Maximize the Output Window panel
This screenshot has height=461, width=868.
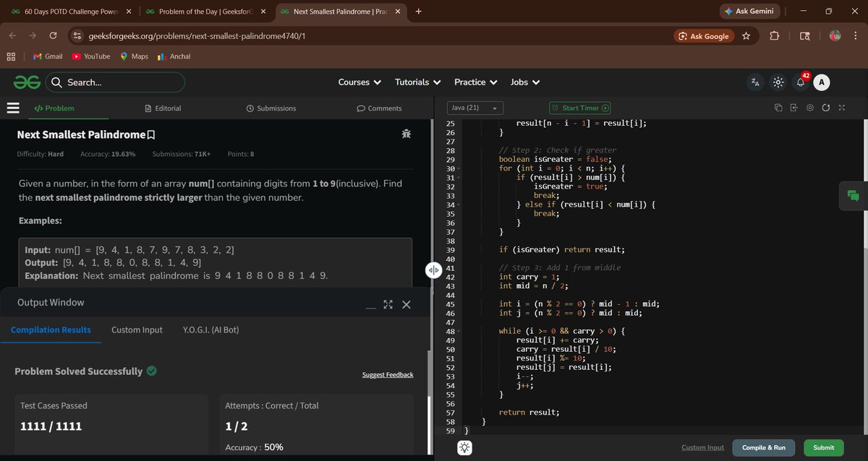(388, 304)
